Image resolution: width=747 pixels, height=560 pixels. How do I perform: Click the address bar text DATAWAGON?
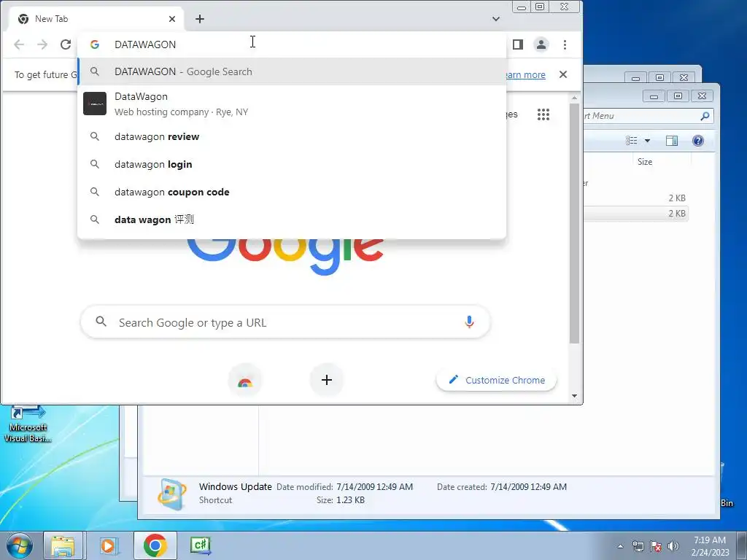tap(145, 44)
